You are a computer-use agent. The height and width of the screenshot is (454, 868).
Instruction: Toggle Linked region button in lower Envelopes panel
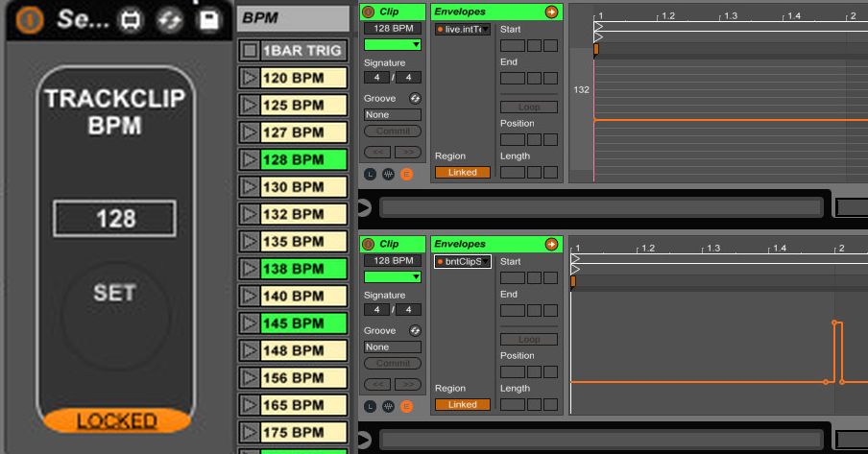click(x=462, y=404)
